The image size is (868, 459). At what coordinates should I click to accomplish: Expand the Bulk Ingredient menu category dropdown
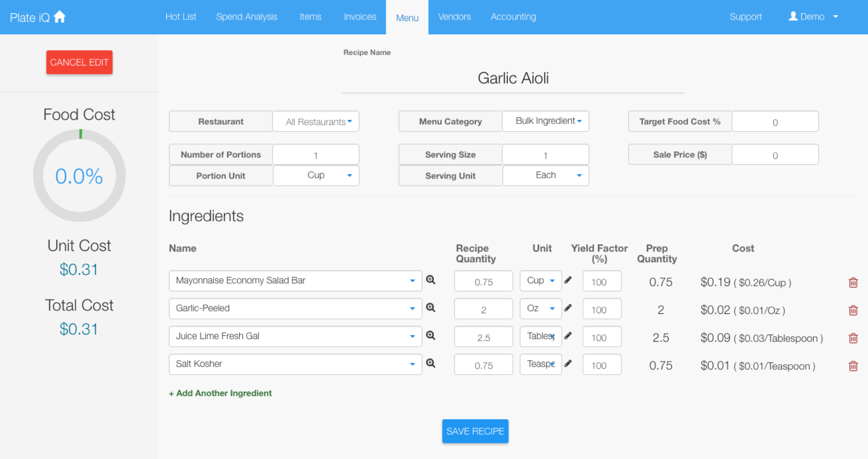[x=545, y=121]
